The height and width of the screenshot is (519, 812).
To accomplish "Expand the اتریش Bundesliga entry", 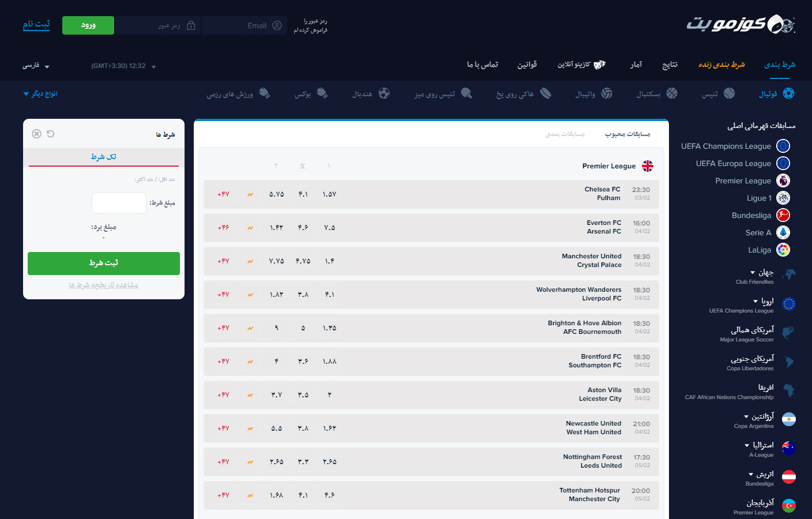I will click(761, 474).
